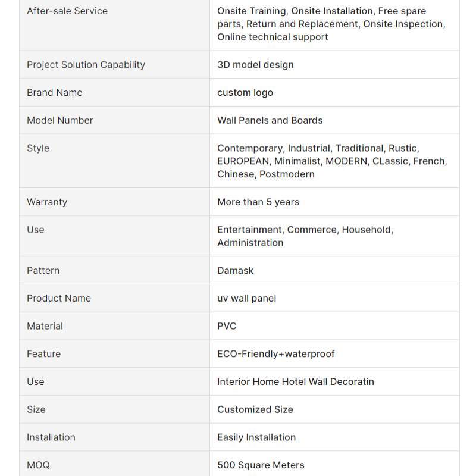Select the 500 Square Meters MOQ value
The image size is (476, 476).
click(261, 465)
